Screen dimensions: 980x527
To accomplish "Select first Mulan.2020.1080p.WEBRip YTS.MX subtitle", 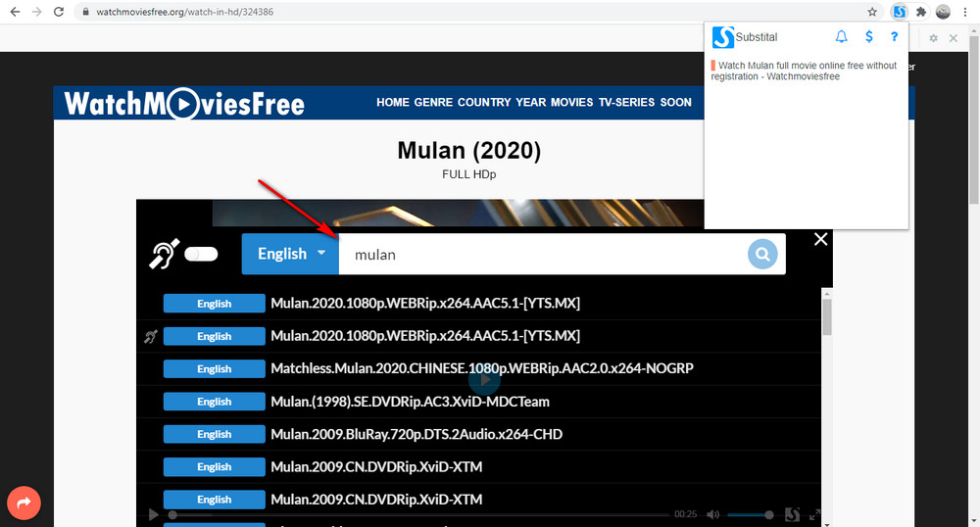I will (x=425, y=304).
